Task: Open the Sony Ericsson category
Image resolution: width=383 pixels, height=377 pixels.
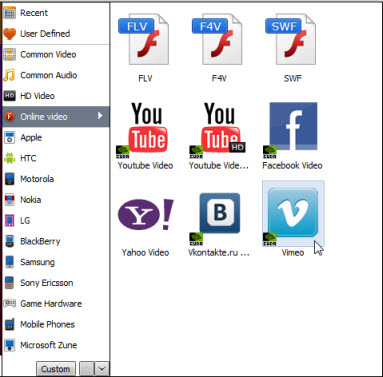Action: pos(56,283)
